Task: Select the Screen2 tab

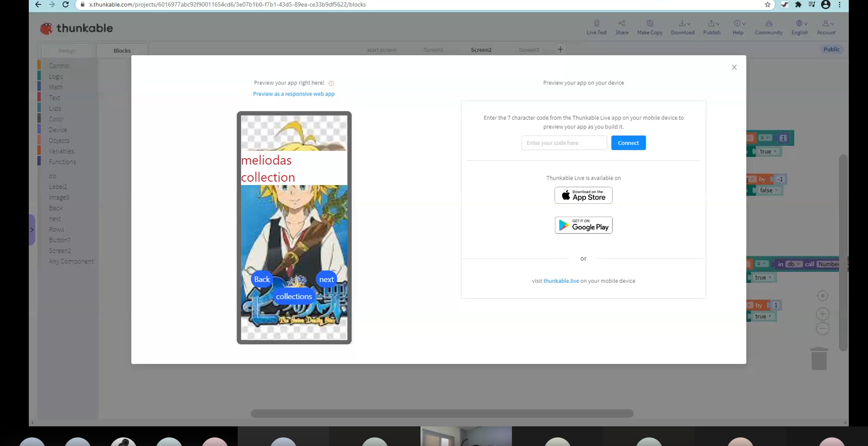Action: [481, 50]
